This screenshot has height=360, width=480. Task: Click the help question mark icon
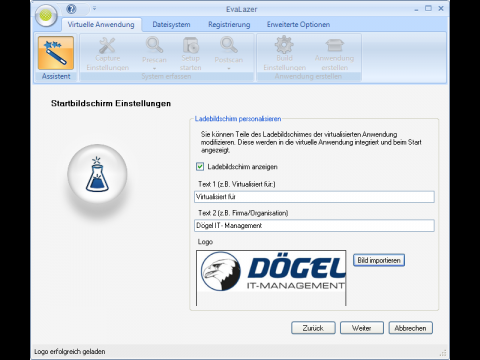(71, 9)
